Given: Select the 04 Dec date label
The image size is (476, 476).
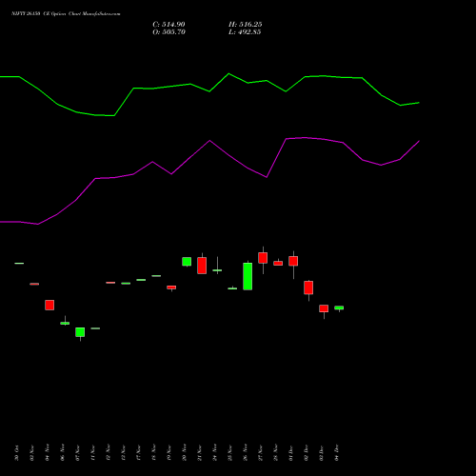Looking at the screenshot, I should (337, 453).
